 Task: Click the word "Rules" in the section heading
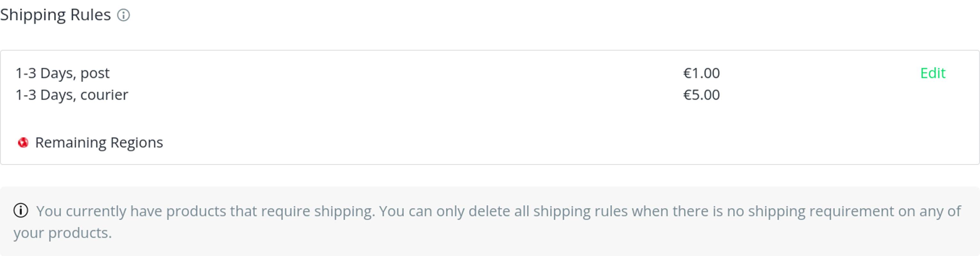click(91, 15)
